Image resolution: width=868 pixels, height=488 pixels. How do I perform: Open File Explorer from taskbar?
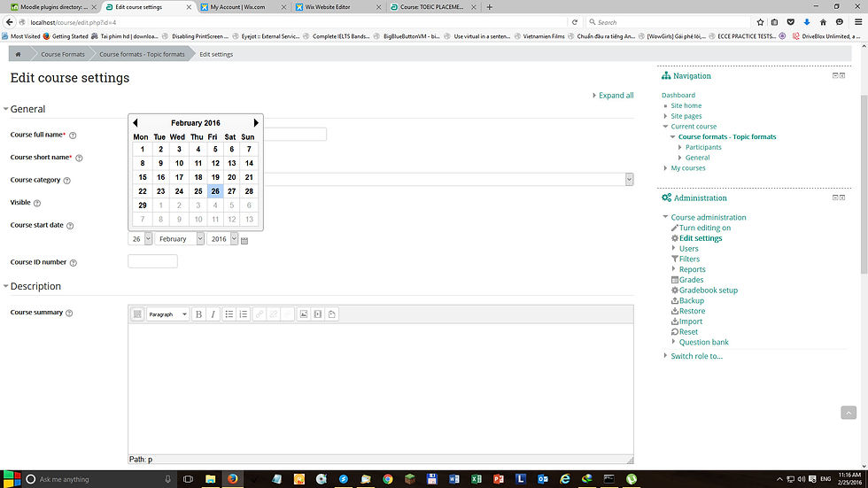pos(211,479)
